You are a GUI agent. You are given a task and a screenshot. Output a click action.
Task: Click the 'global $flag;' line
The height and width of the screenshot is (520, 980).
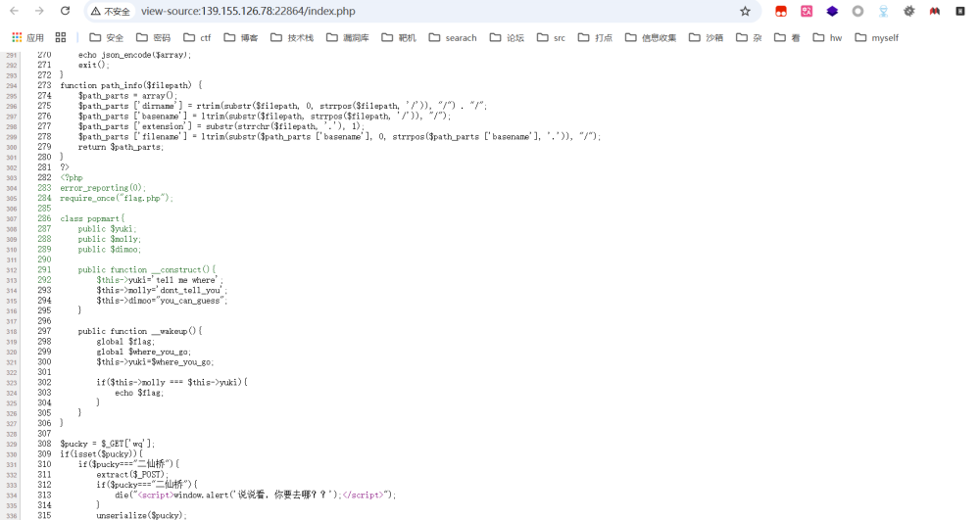125,342
